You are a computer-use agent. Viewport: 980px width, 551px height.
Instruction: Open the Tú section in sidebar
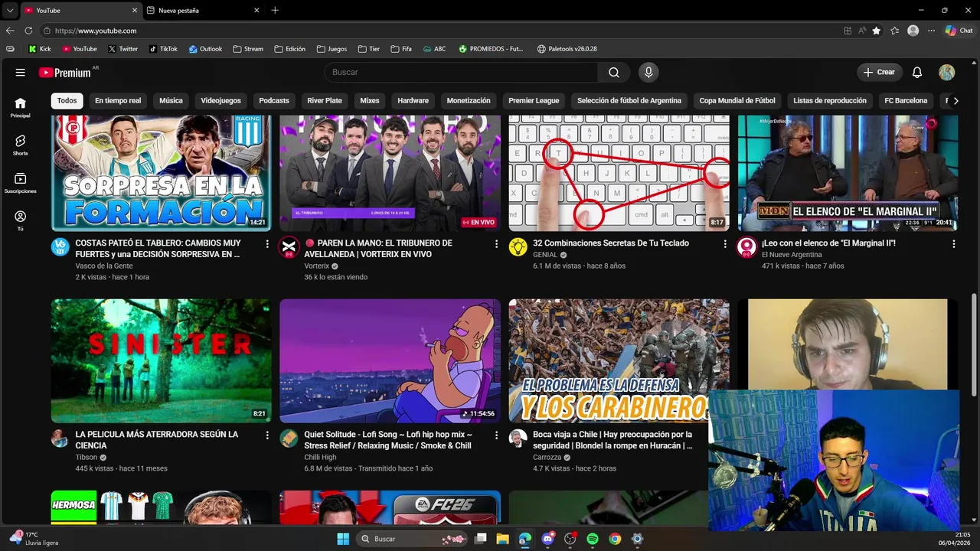21,220
